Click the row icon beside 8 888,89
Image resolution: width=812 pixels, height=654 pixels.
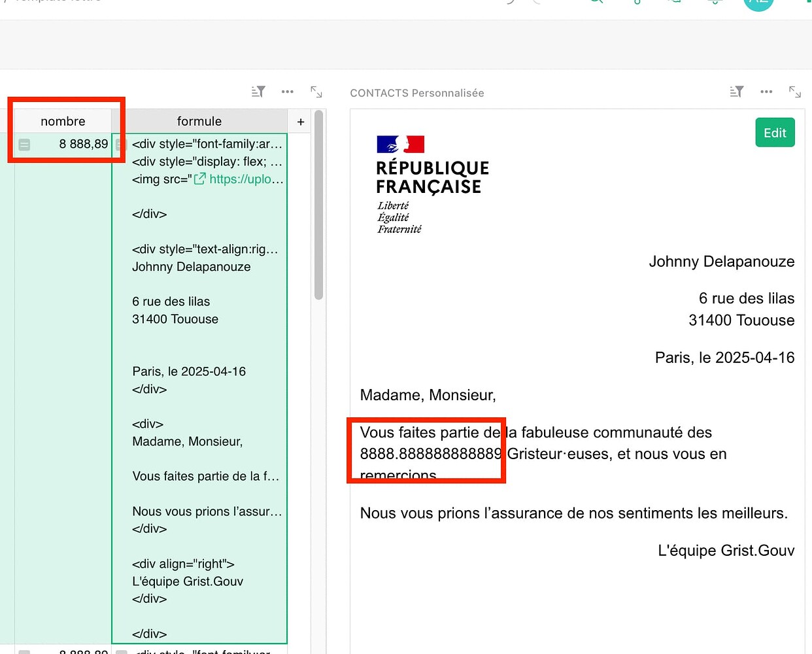tap(24, 145)
